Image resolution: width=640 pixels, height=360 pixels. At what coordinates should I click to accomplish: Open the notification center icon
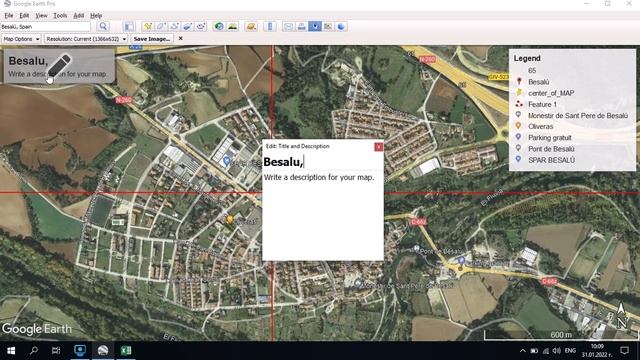(x=624, y=351)
